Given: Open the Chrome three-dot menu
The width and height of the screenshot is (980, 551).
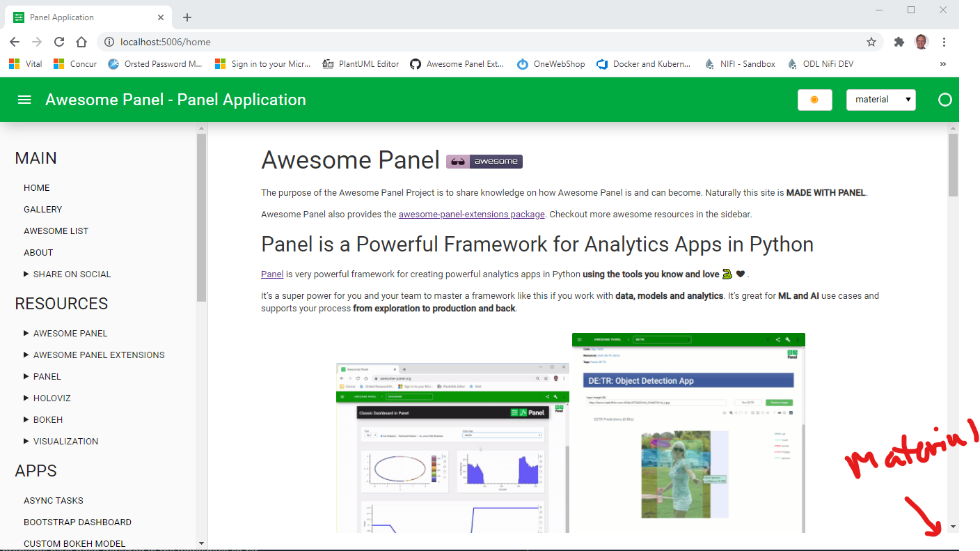Looking at the screenshot, I should click(x=945, y=42).
